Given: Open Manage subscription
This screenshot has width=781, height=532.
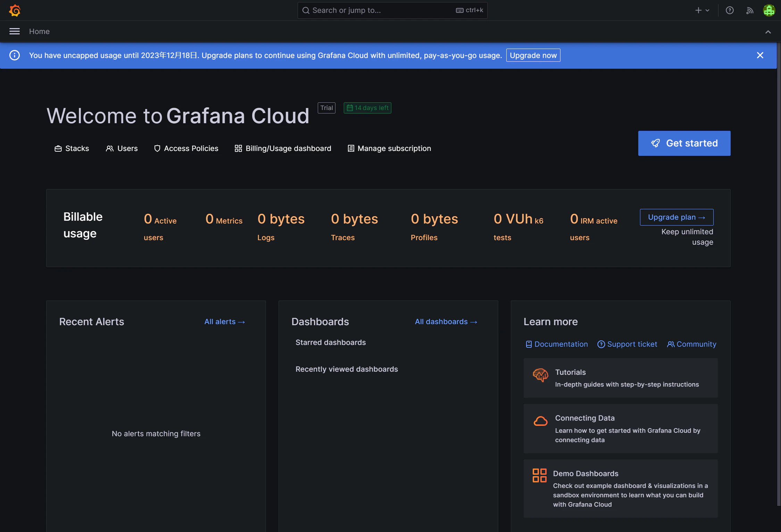Looking at the screenshot, I should [x=389, y=149].
